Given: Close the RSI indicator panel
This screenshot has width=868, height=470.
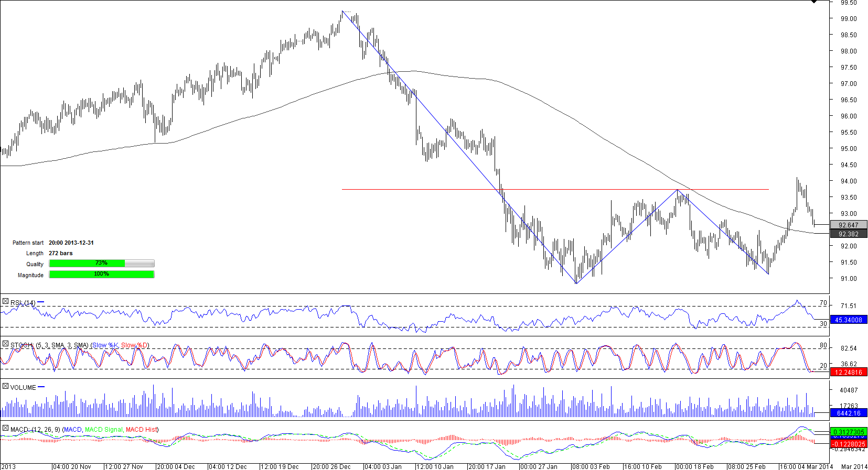Looking at the screenshot, I should [x=5, y=302].
